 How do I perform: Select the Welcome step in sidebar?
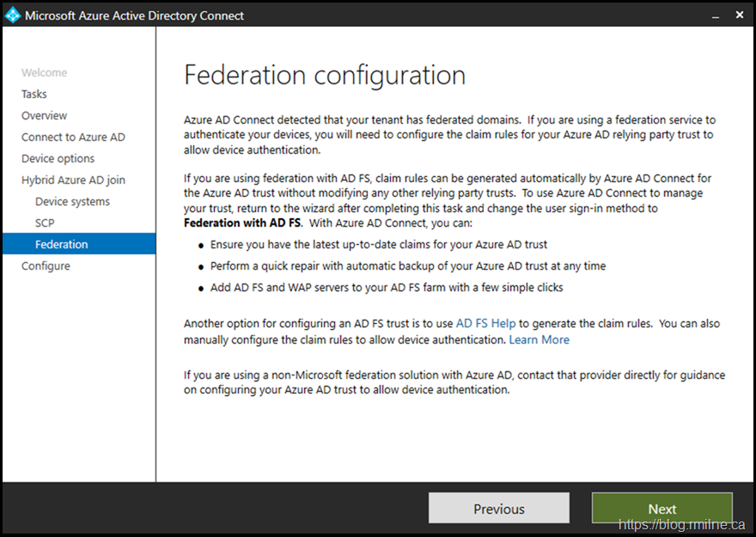point(44,73)
